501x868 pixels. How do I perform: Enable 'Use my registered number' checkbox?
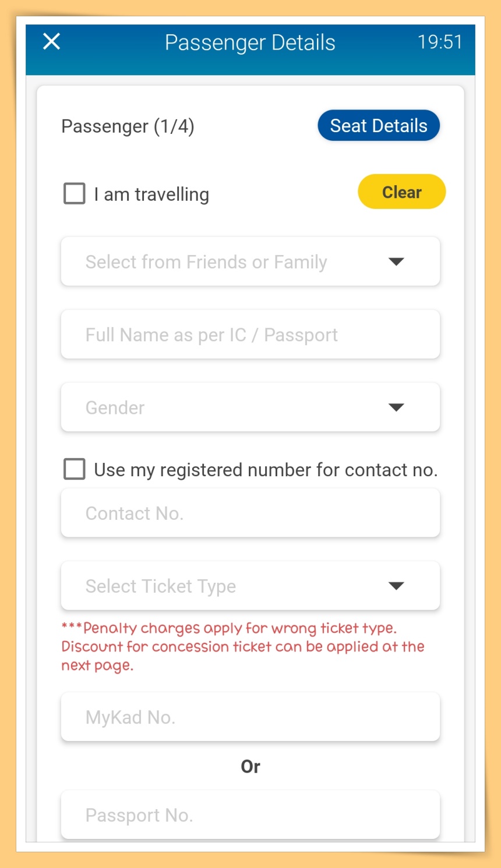pyautogui.click(x=75, y=469)
